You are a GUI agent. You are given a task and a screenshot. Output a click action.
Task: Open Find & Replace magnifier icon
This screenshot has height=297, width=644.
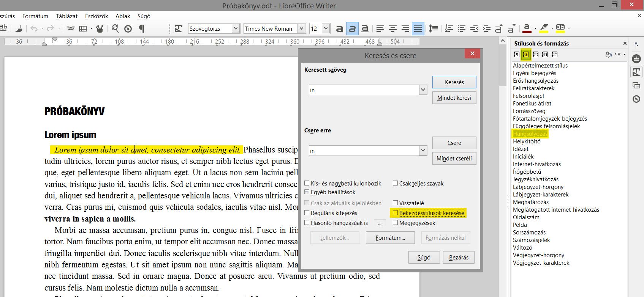(x=116, y=28)
